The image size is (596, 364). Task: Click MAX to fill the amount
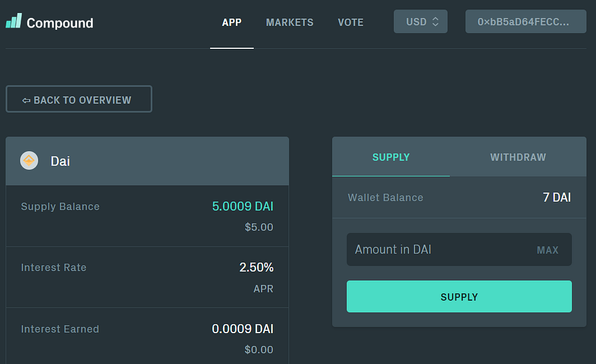tap(548, 250)
